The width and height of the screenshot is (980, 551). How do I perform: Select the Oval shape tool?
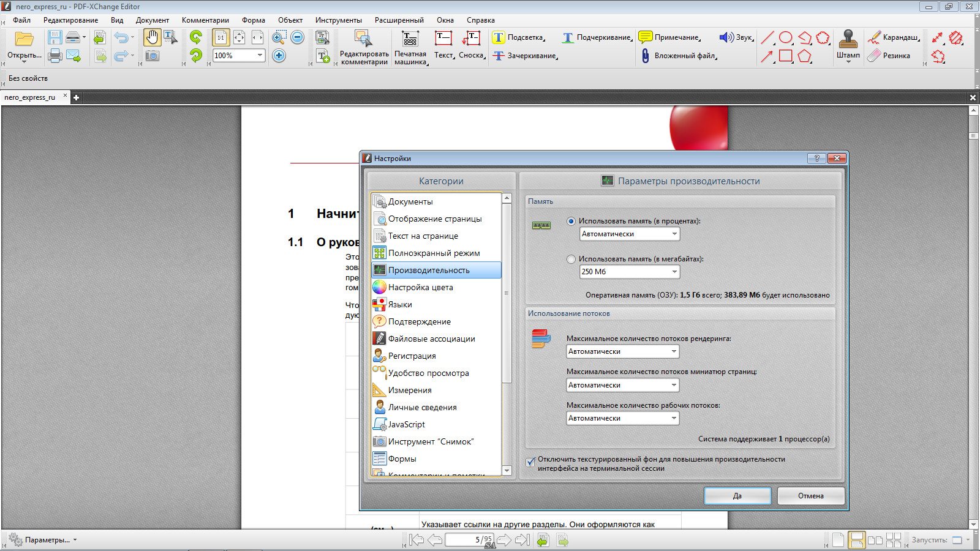click(x=786, y=38)
